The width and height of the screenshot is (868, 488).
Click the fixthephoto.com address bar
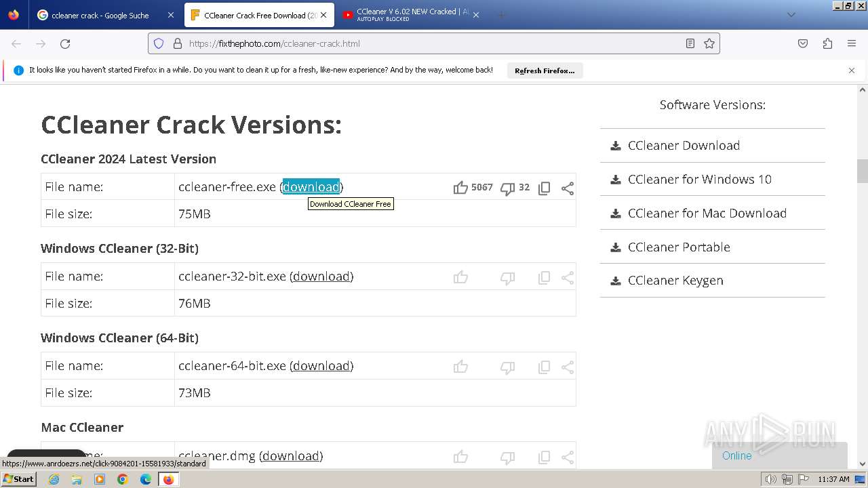434,43
